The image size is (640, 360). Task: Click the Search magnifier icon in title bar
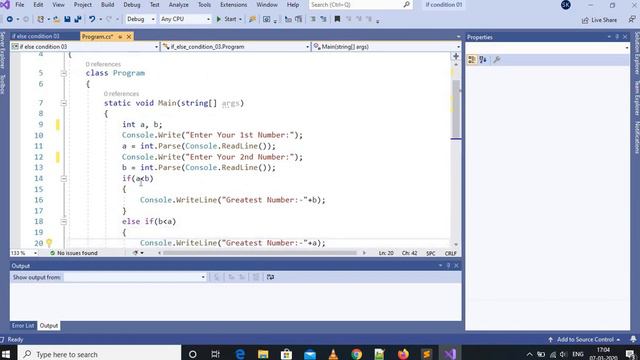click(x=407, y=5)
